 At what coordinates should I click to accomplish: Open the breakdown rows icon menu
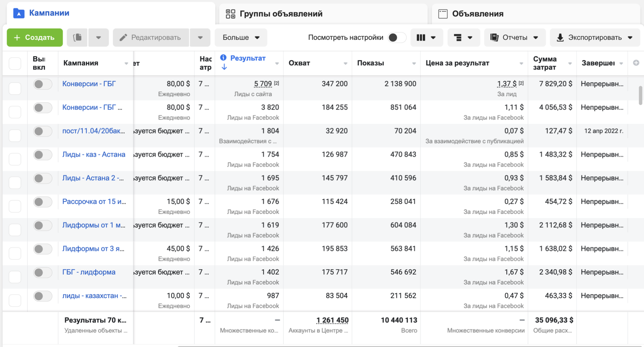[x=463, y=38]
